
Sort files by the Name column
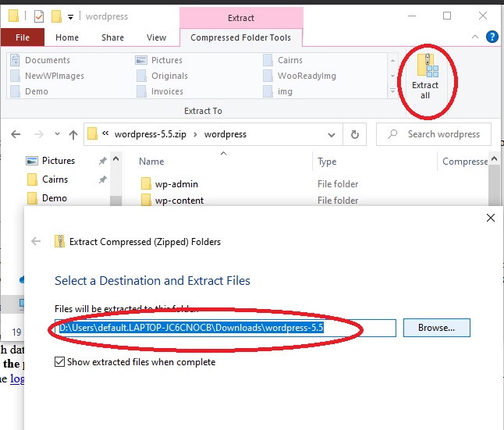(151, 161)
